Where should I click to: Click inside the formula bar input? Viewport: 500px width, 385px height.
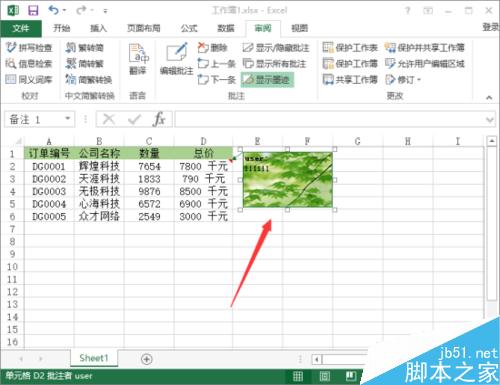tap(330, 119)
